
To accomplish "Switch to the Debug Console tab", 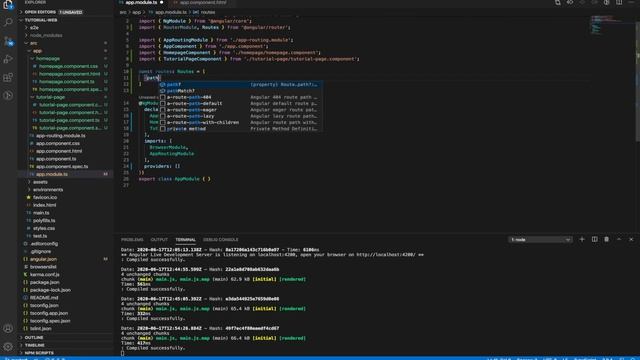I will (x=220, y=240).
